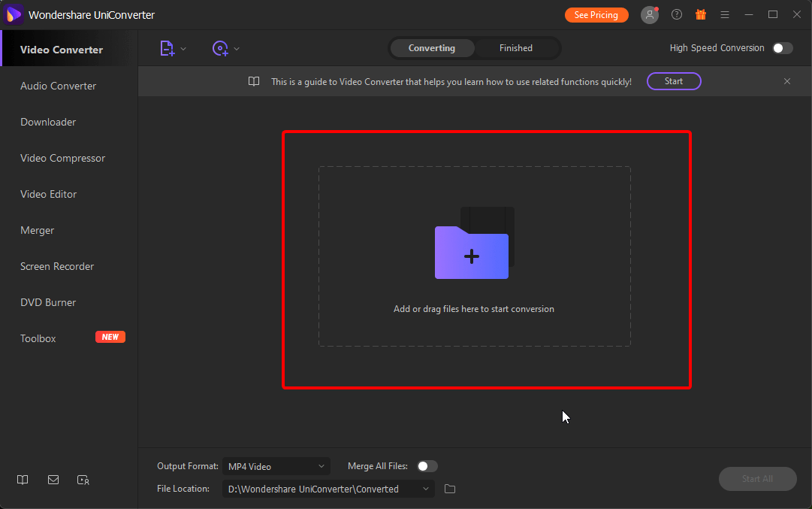Dismiss the guide banner with the X
812x509 pixels.
[786, 81]
